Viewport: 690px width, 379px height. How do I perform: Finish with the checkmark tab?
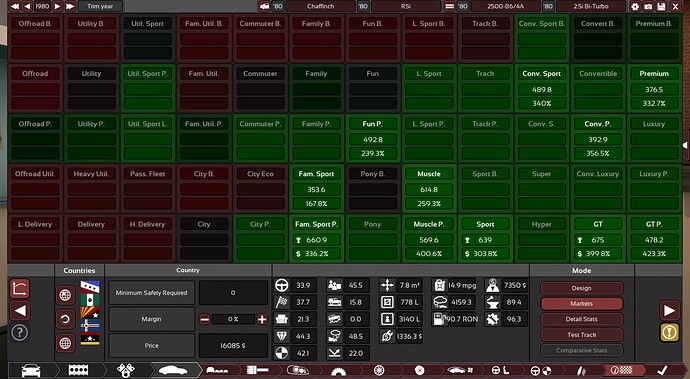(x=661, y=371)
